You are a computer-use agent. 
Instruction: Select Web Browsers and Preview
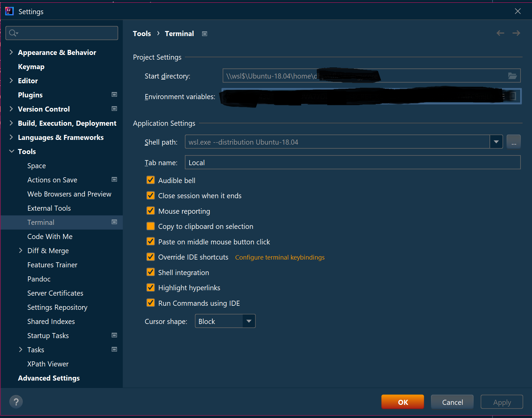pos(69,194)
